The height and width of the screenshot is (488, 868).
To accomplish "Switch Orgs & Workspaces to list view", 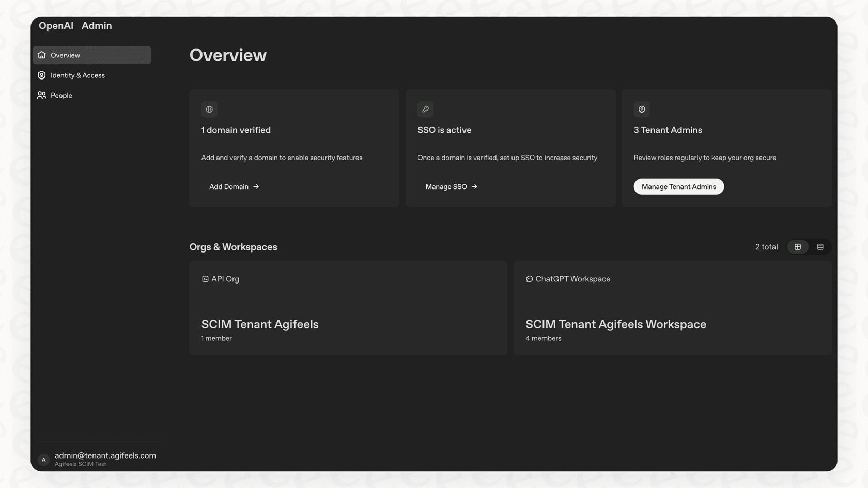I will click(x=819, y=246).
